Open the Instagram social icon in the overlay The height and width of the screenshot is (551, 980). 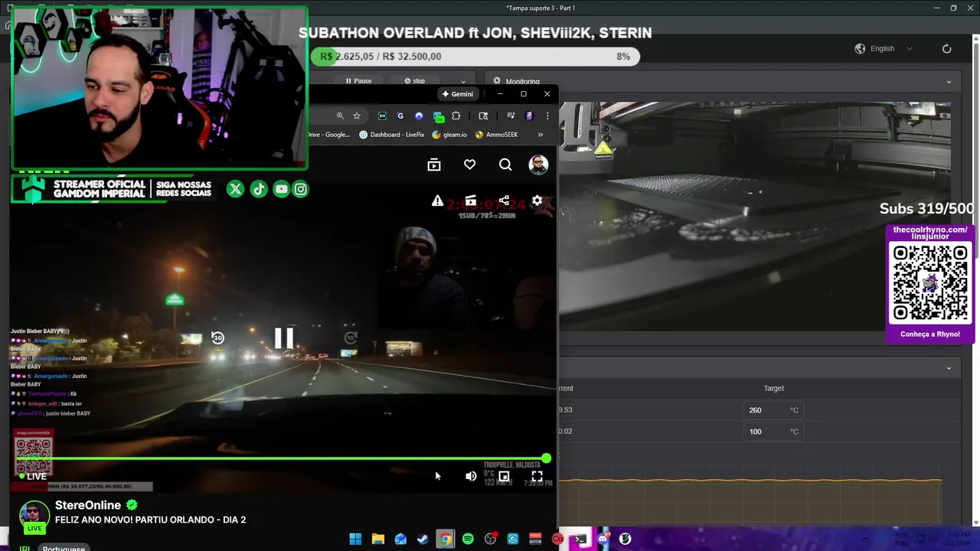(301, 189)
